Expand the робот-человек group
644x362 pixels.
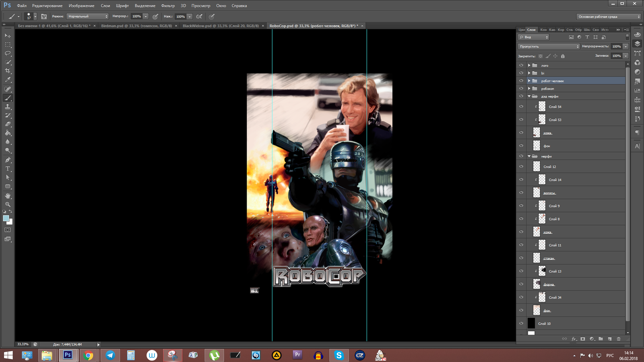pyautogui.click(x=529, y=81)
